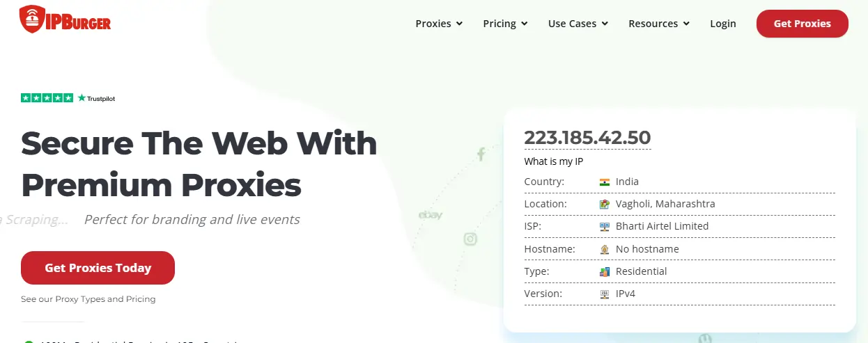Click the Hostname row icon
Image resolution: width=868 pixels, height=343 pixels.
pyautogui.click(x=605, y=249)
